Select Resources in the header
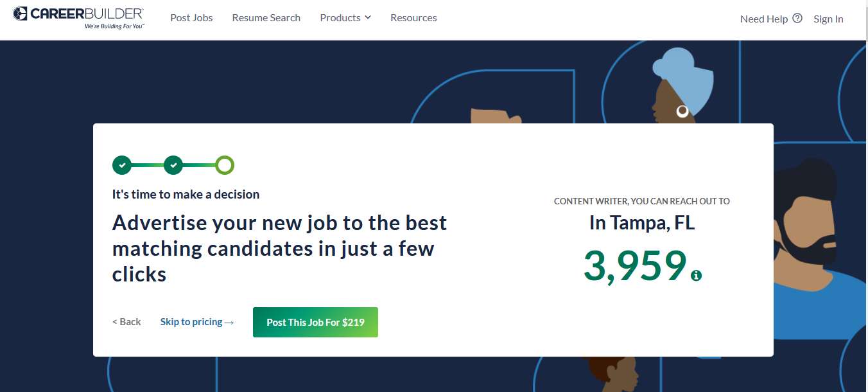The height and width of the screenshot is (392, 868). click(413, 17)
